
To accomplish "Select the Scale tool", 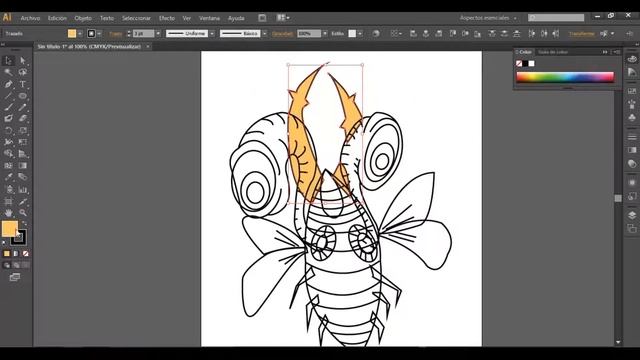I will 23,131.
